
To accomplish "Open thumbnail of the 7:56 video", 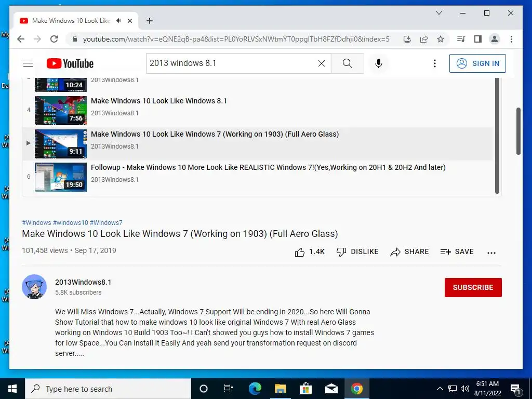I will pos(61,111).
